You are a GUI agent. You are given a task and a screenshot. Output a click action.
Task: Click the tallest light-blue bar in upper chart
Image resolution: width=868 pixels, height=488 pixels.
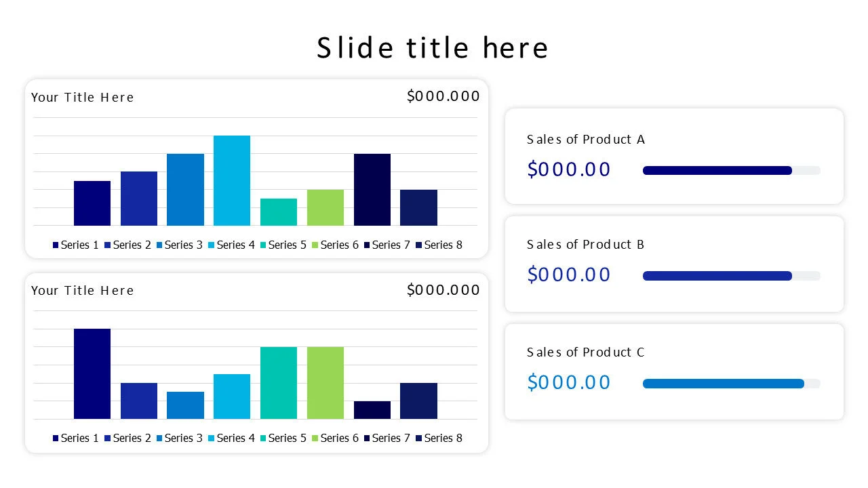click(232, 180)
